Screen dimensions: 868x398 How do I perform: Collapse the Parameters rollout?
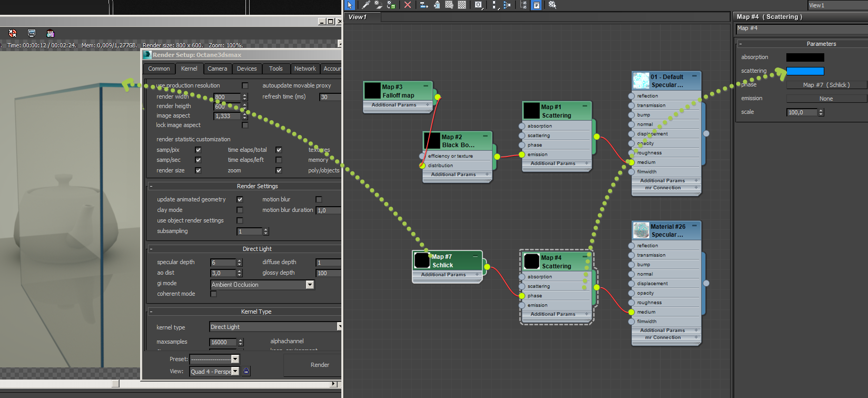[741, 44]
